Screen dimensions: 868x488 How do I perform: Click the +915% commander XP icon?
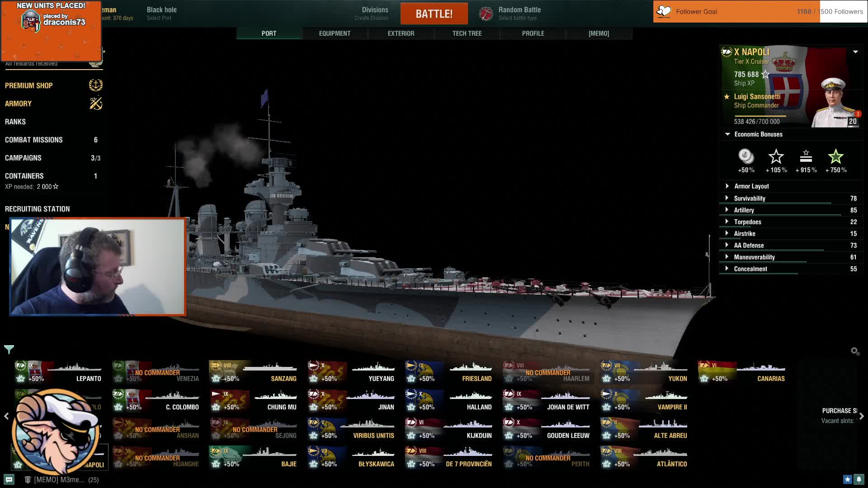pos(806,156)
